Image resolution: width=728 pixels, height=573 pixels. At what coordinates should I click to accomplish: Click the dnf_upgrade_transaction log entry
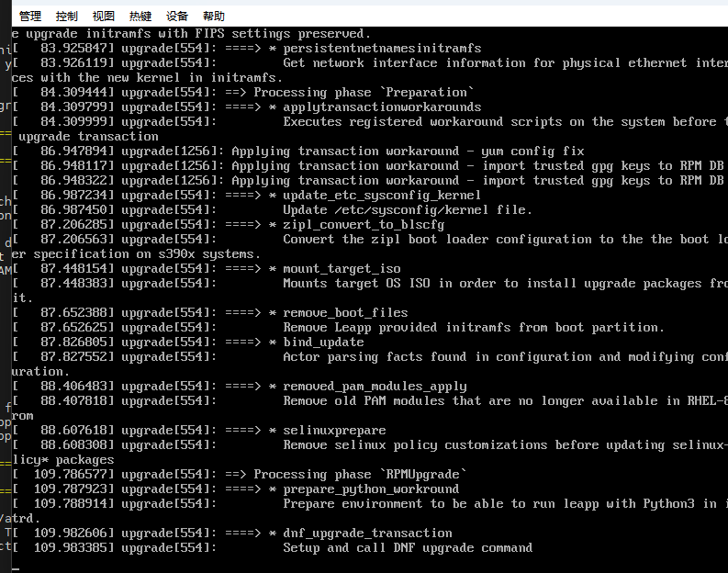click(232, 534)
